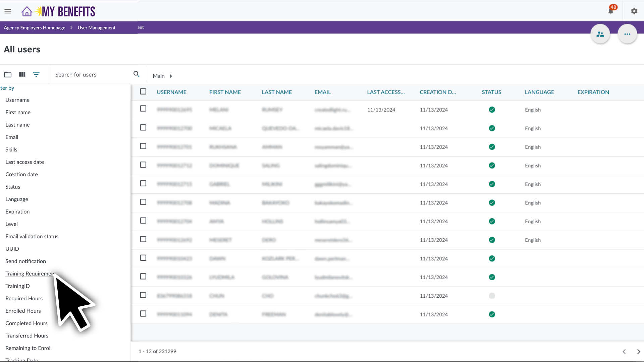This screenshot has height=362, width=644.
Task: Select Completed Hours filter option
Action: 26,323
